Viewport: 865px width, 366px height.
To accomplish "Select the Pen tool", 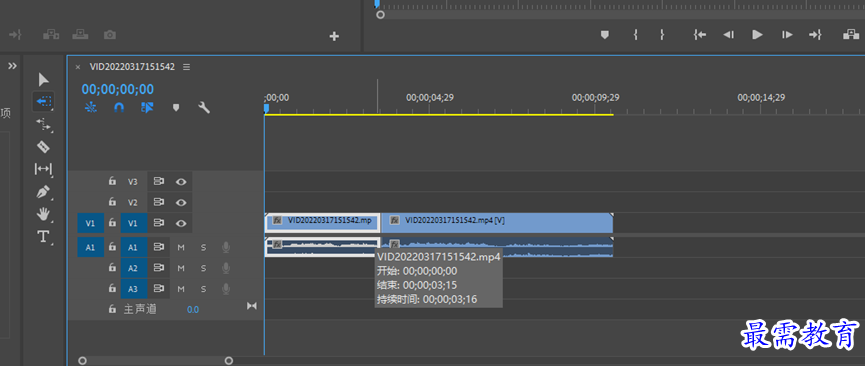I will tap(43, 192).
